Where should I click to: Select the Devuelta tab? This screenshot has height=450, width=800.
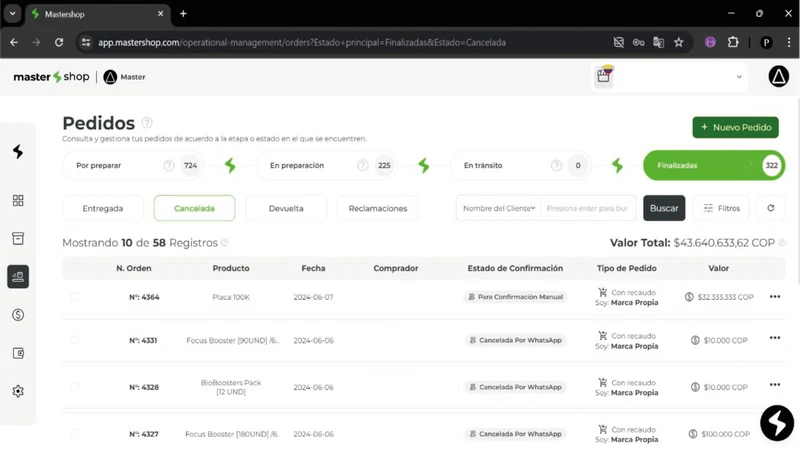pos(286,208)
